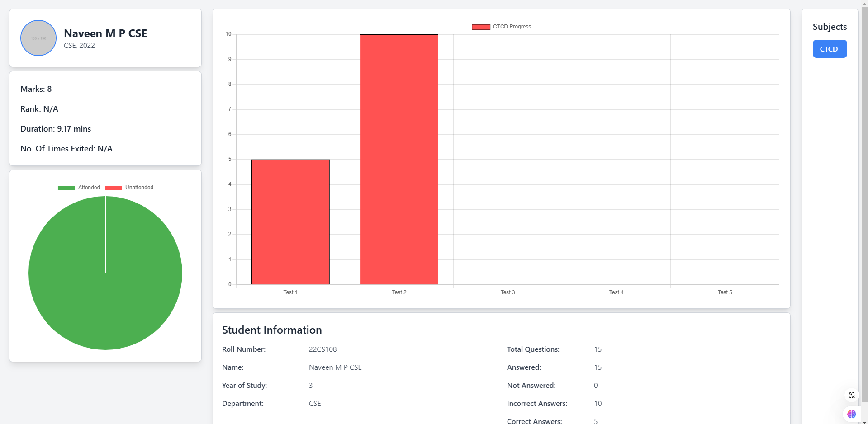Click the Answered value 15
Image resolution: width=868 pixels, height=424 pixels.
(598, 367)
